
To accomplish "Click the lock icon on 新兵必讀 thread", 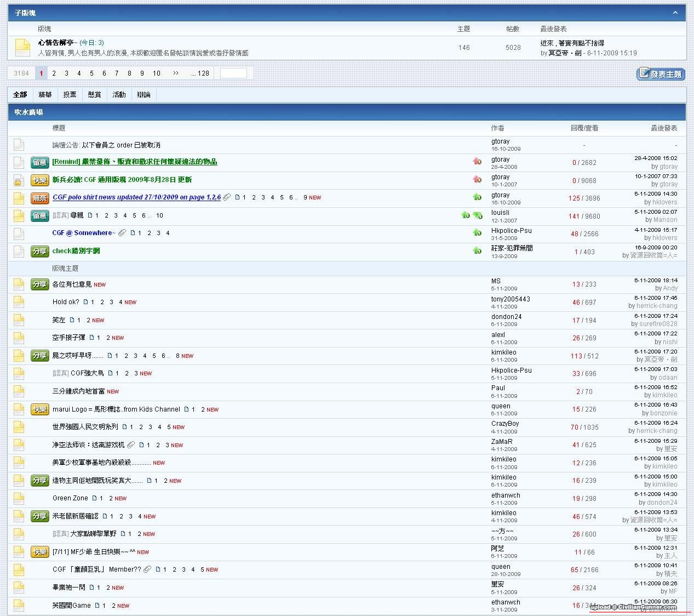I will click(x=19, y=180).
